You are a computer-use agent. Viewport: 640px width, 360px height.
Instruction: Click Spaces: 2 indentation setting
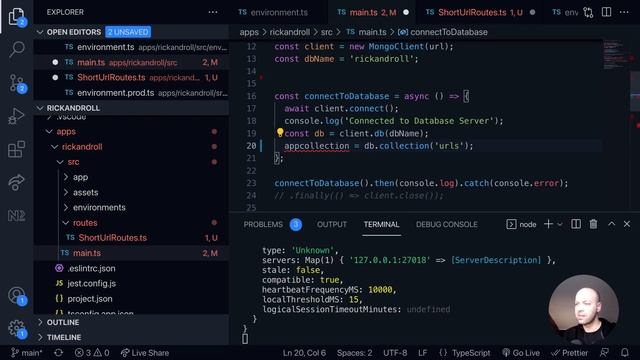(354, 353)
